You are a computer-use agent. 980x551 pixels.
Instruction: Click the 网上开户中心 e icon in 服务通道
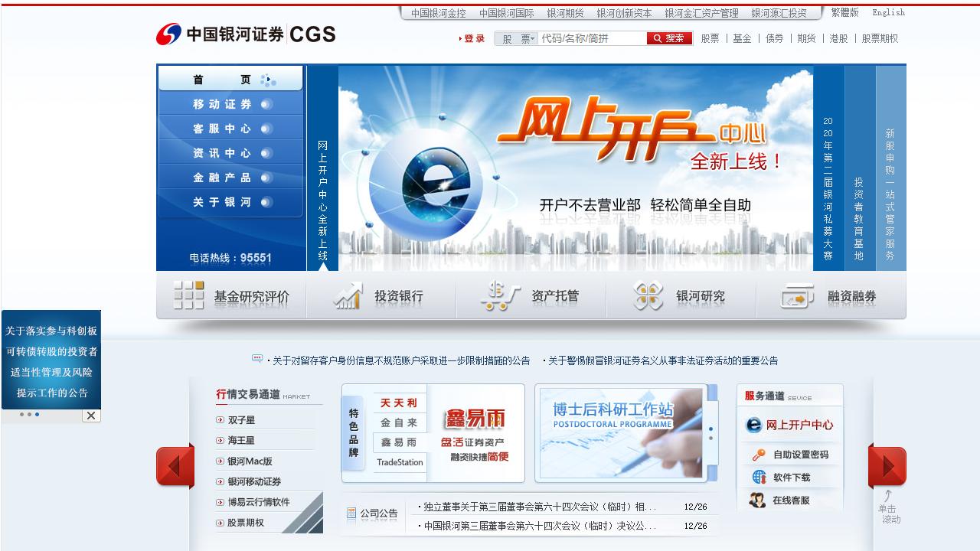tap(754, 425)
